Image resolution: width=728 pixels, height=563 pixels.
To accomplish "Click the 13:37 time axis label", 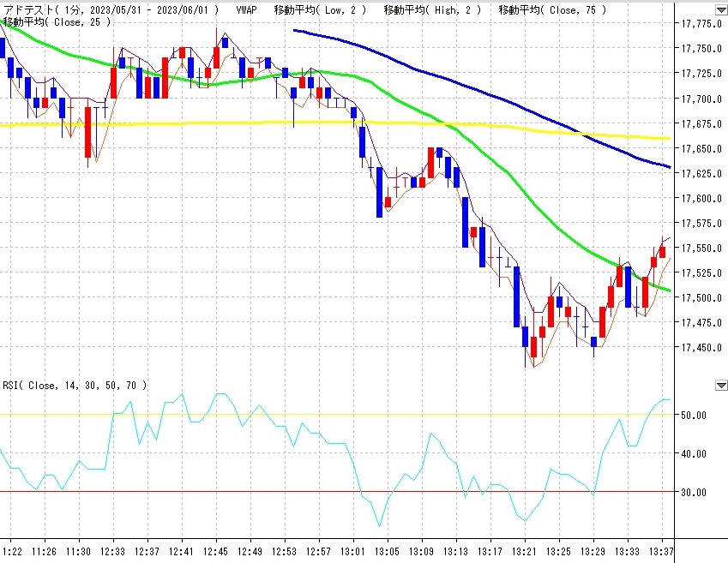I will [x=660, y=550].
